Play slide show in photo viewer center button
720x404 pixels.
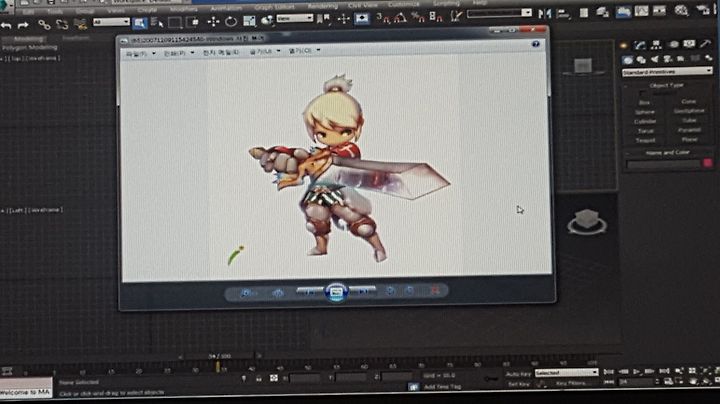coord(336,292)
